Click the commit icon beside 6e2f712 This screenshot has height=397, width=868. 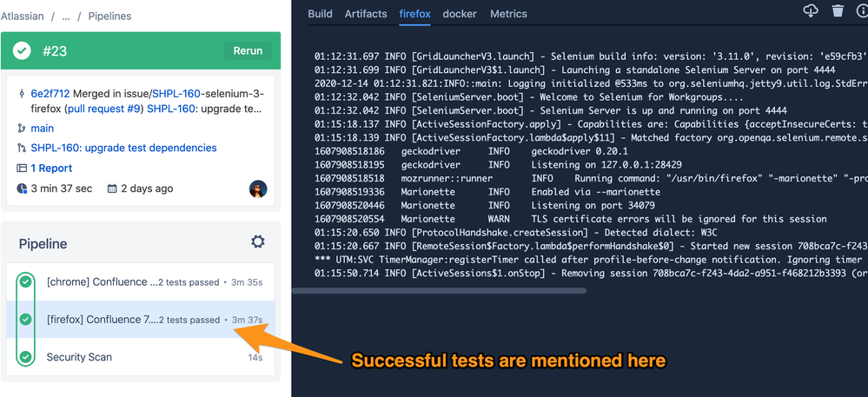(22, 93)
